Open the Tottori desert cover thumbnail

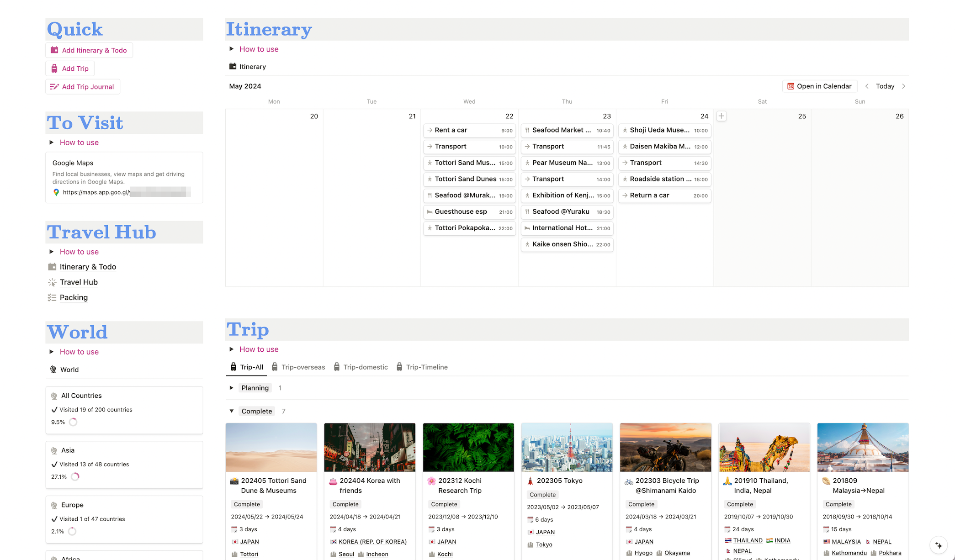[271, 447]
